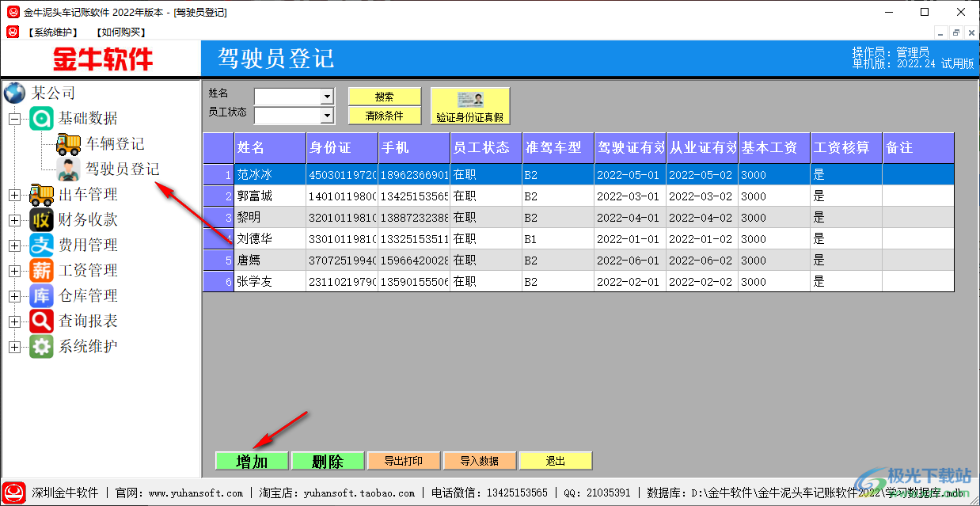The image size is (980, 506).
Task: Click the 员工状态 column header
Action: pos(486,148)
